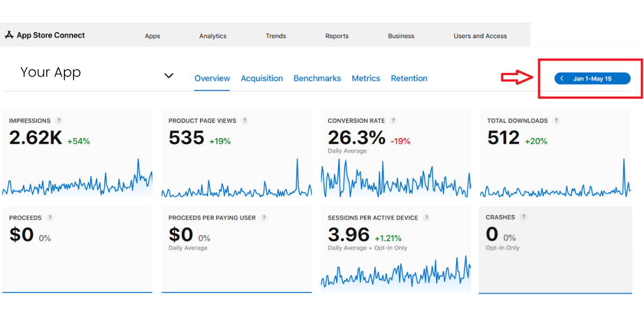The image size is (644, 322).
Task: Click the help icon beside Sessions Per Active Device
Action: [427, 218]
